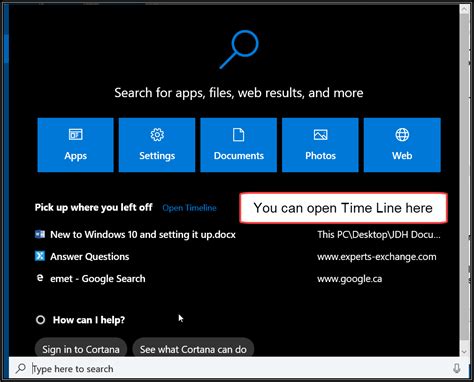Click the Edge icon next to emet search
This screenshot has width=474, height=382.
coord(40,278)
